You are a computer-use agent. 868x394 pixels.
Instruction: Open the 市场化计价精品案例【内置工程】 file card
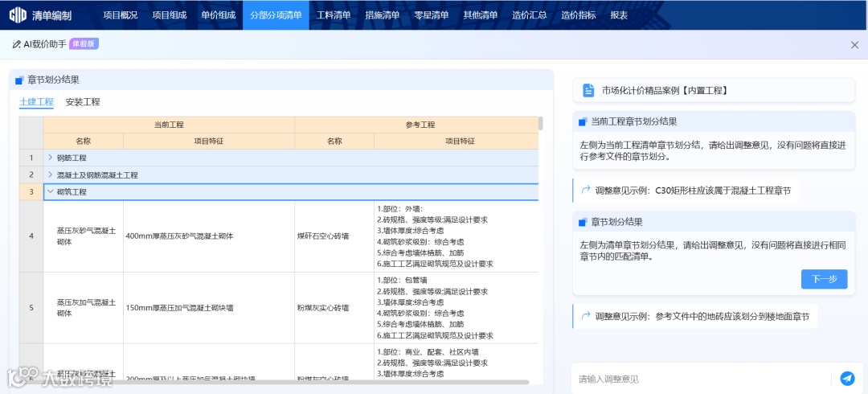714,90
